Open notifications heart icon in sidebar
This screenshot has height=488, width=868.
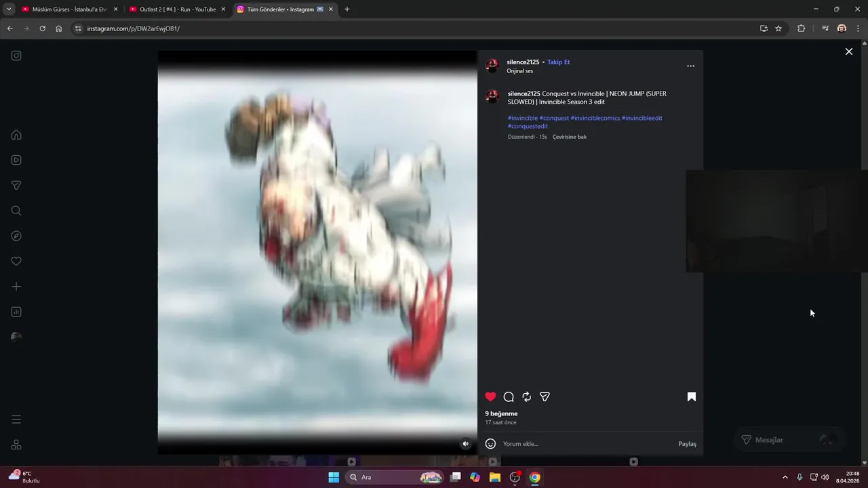pyautogui.click(x=16, y=262)
